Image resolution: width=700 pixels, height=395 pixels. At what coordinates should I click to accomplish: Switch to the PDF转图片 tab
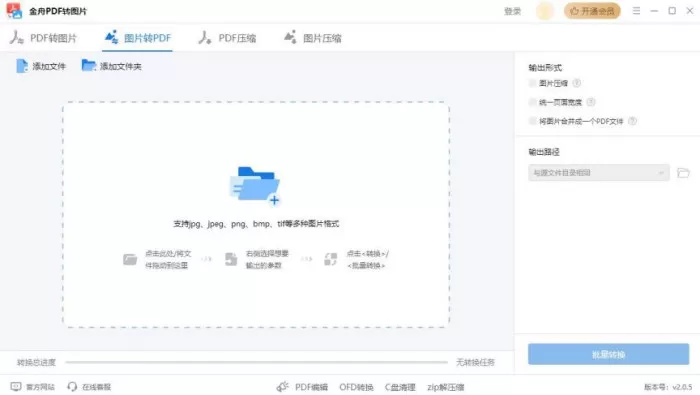[x=43, y=38]
